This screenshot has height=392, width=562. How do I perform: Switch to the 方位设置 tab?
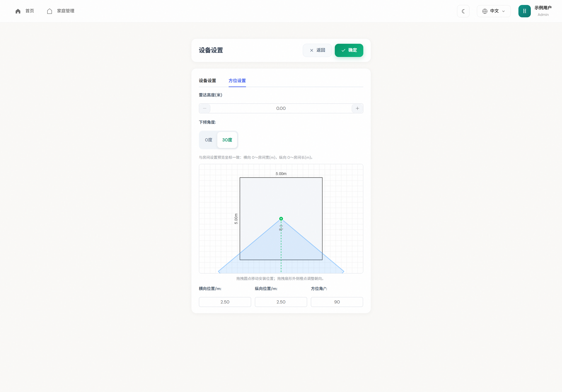237,81
